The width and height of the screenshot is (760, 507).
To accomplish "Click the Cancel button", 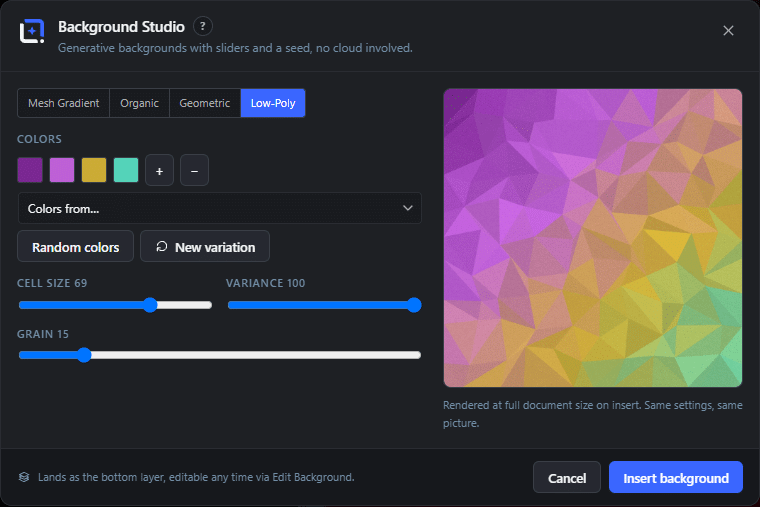I will click(x=567, y=478).
